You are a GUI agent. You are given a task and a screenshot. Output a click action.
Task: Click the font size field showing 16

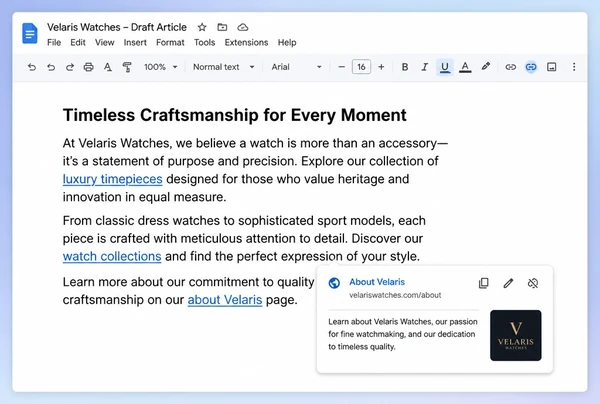tap(361, 67)
